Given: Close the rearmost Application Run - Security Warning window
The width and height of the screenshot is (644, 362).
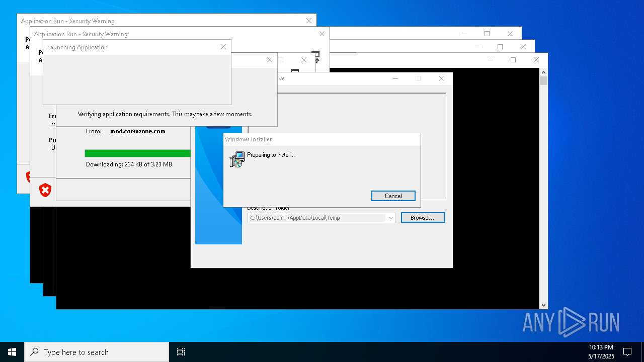Looking at the screenshot, I should coord(309,21).
